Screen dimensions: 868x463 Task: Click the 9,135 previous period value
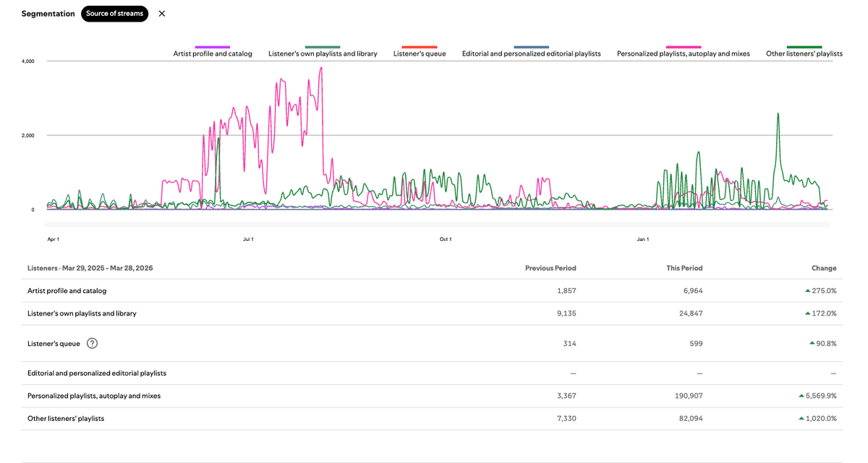click(x=567, y=313)
